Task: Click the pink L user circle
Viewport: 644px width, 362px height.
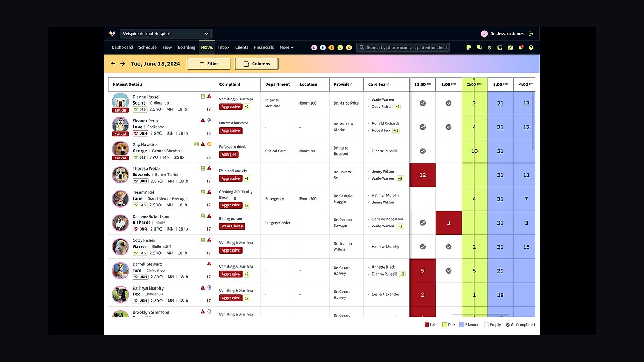Action: (314, 47)
